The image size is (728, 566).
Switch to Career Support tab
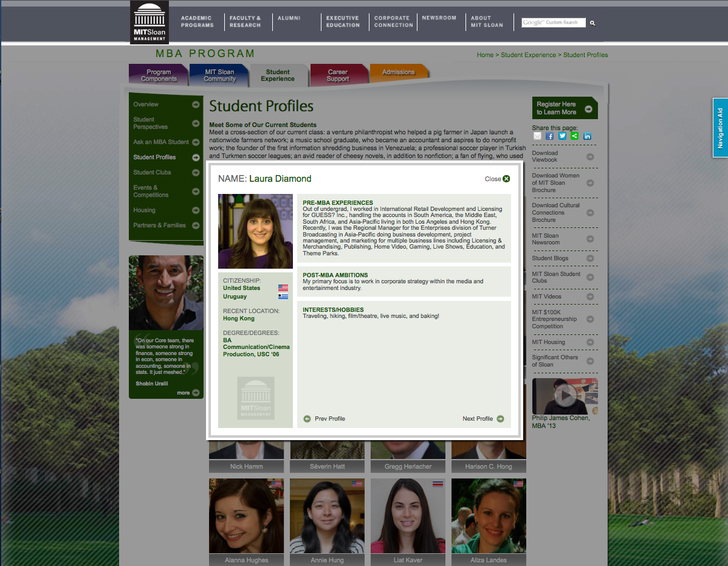click(337, 75)
